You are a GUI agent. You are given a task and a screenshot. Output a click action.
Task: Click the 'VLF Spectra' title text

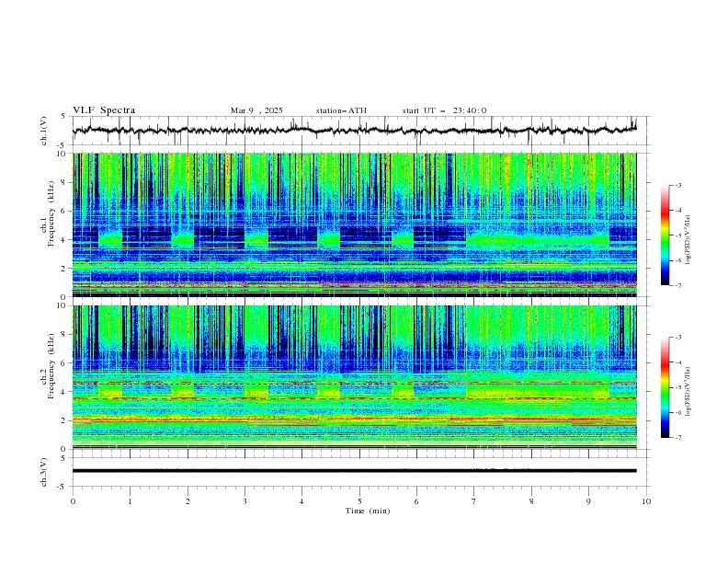pos(104,110)
